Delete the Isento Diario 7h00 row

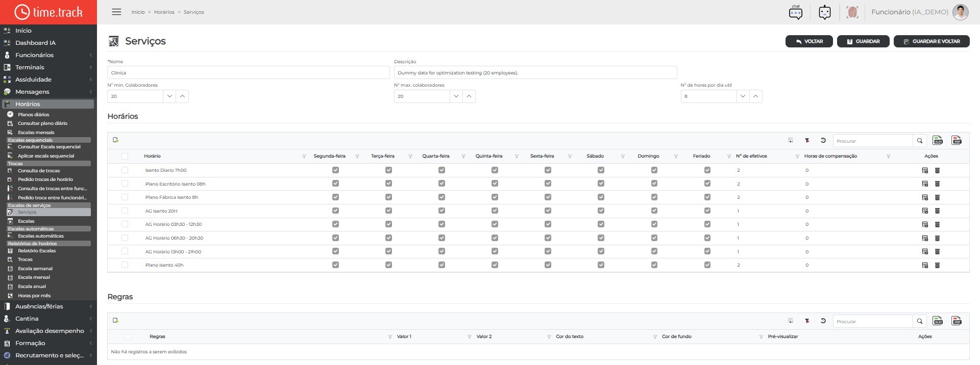(937, 170)
